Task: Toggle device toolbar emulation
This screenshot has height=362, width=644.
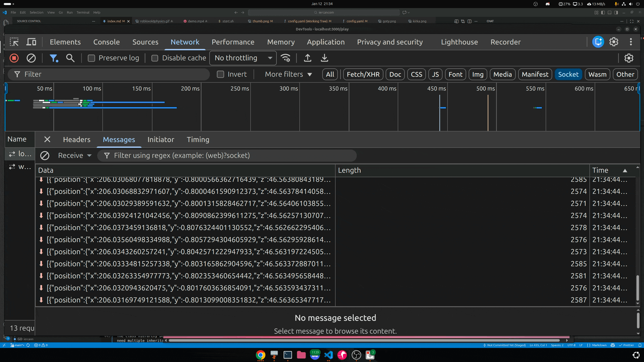Action: click(x=31, y=42)
